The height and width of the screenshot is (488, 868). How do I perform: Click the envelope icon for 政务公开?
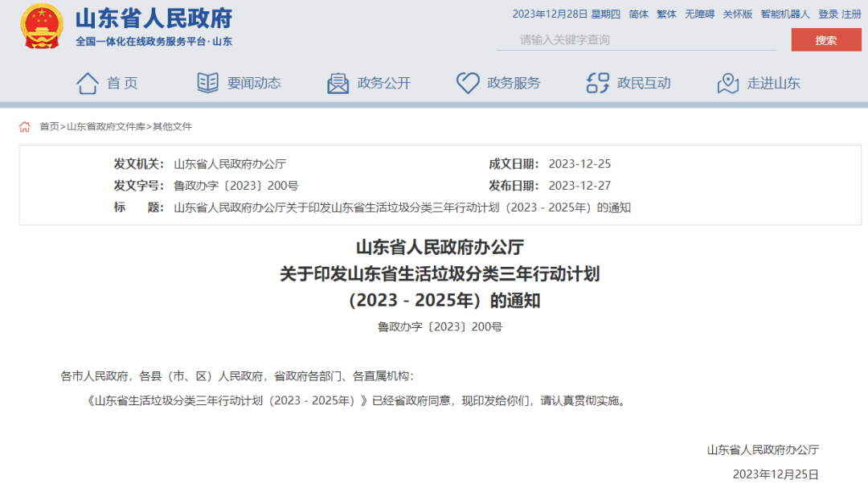338,83
